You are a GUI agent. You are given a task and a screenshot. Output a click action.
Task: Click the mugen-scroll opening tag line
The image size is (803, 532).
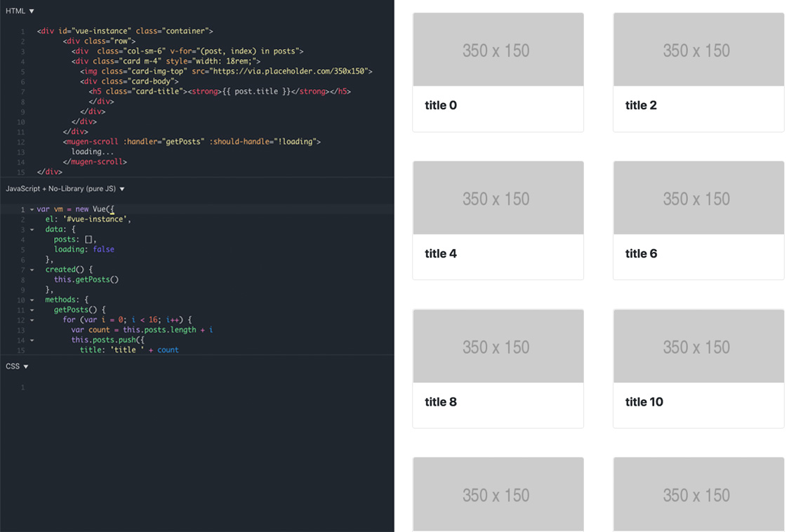point(192,142)
